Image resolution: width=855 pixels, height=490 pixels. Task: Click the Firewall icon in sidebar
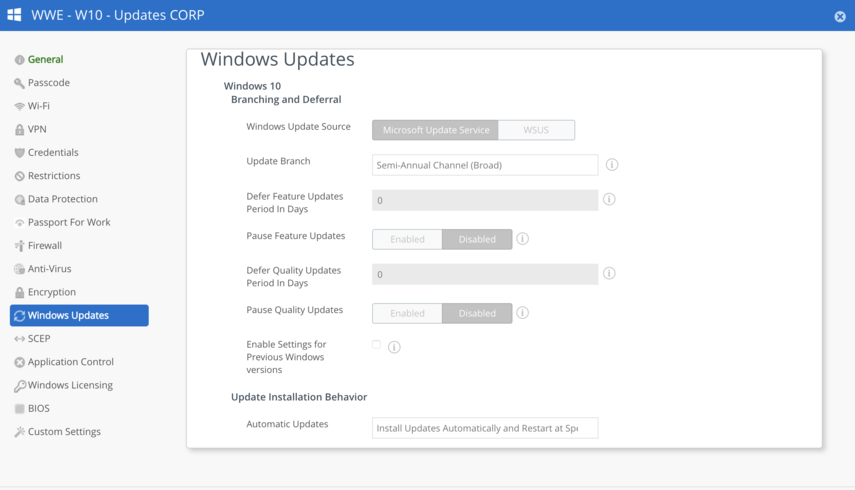[19, 246]
